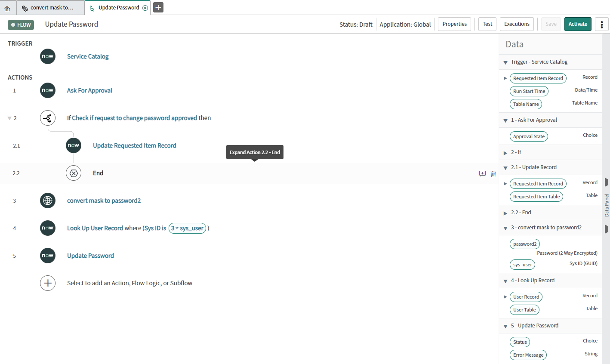Click the globe icon beside convert mask to password2

(47, 200)
